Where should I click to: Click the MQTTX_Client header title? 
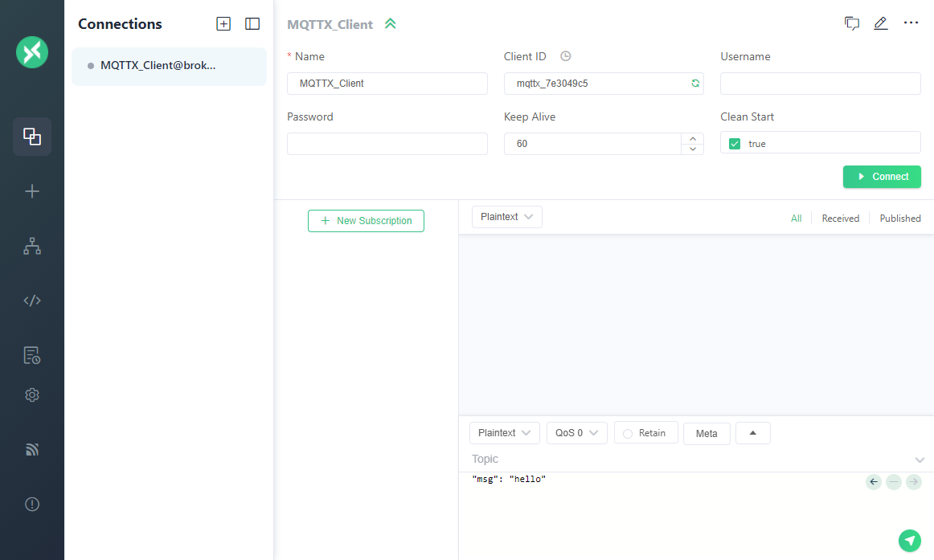tap(330, 24)
